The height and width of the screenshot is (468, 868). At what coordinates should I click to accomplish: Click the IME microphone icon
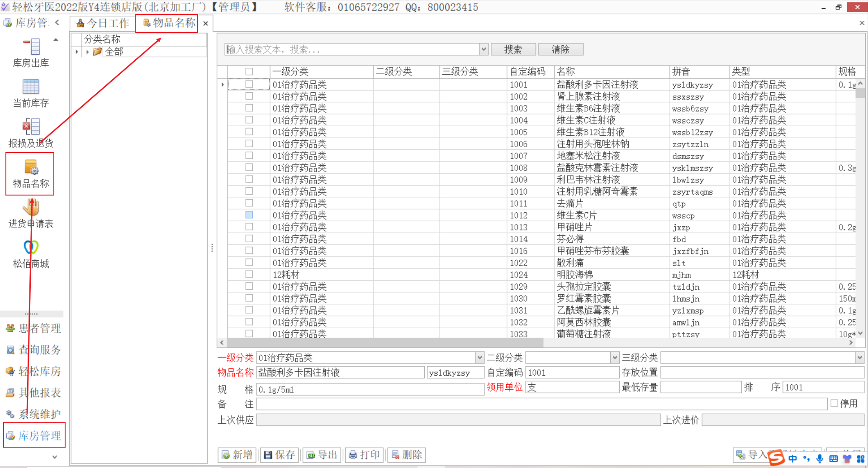[820, 459]
